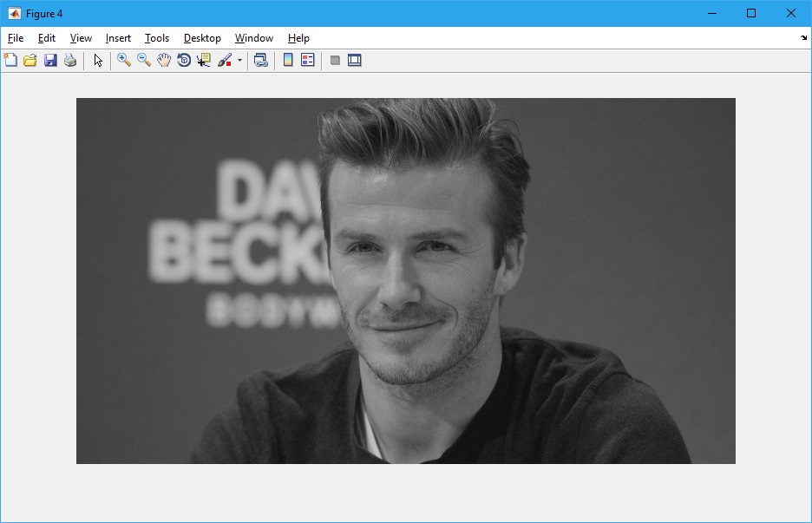Open a file with the Open File icon
The image size is (812, 523).
pyautogui.click(x=30, y=60)
